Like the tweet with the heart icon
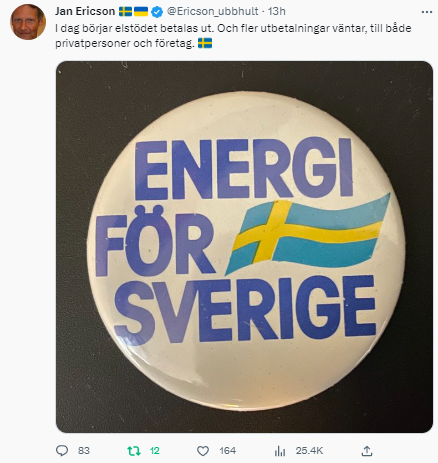 (203, 451)
